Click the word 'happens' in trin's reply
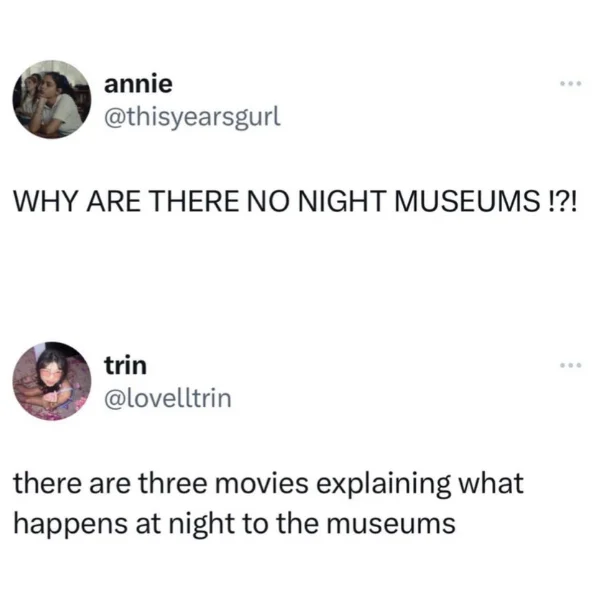Viewport: 600px width, 600px height. pos(70,525)
